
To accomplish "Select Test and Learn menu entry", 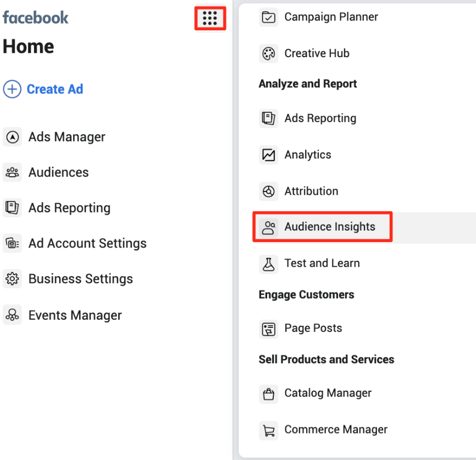I will [322, 263].
